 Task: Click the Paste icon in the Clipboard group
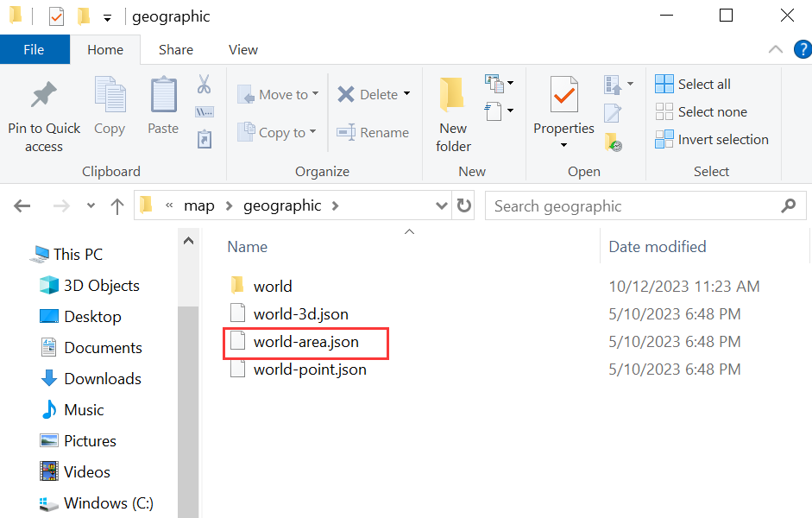tap(162, 104)
